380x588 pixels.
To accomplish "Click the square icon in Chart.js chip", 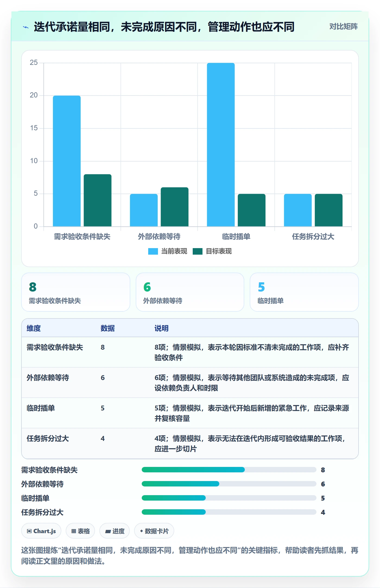I will click(x=29, y=531).
